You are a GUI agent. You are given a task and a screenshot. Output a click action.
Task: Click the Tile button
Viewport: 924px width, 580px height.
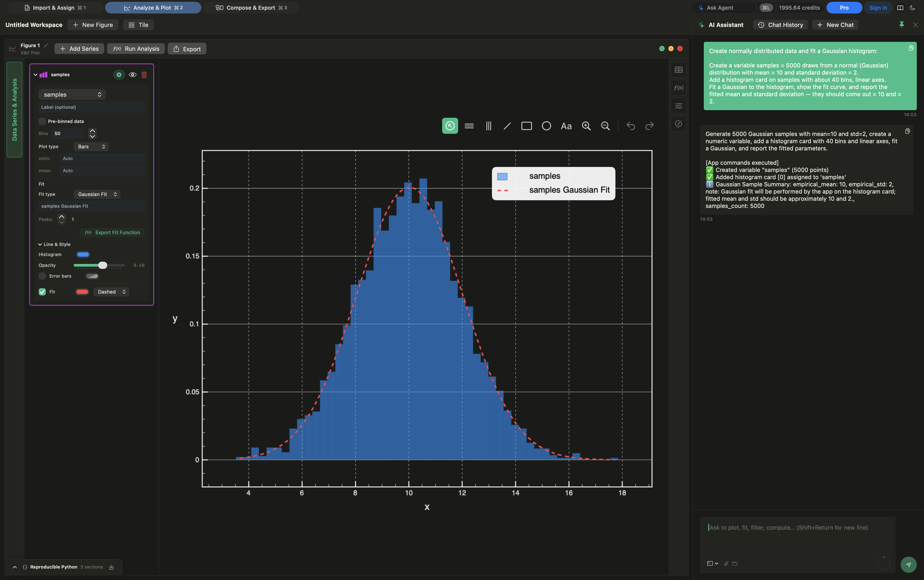138,25
